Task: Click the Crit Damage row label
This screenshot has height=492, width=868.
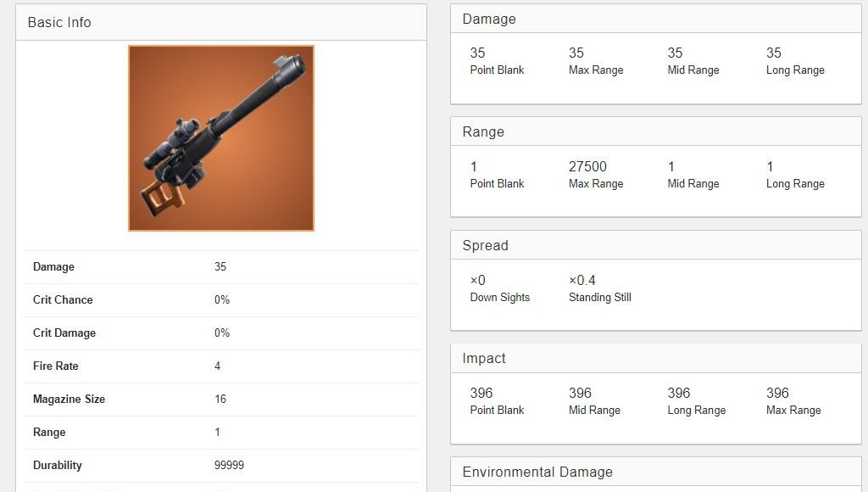Action: (64, 333)
